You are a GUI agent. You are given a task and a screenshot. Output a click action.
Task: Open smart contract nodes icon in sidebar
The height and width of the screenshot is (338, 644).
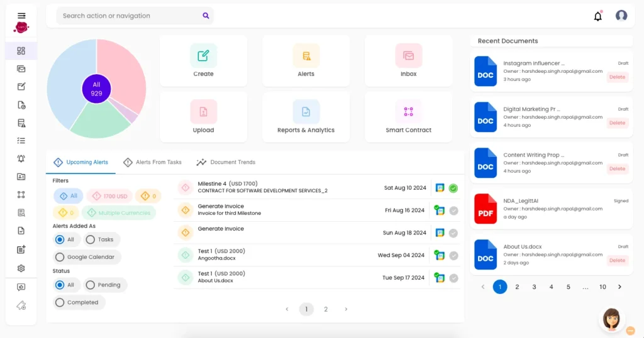[21, 195]
